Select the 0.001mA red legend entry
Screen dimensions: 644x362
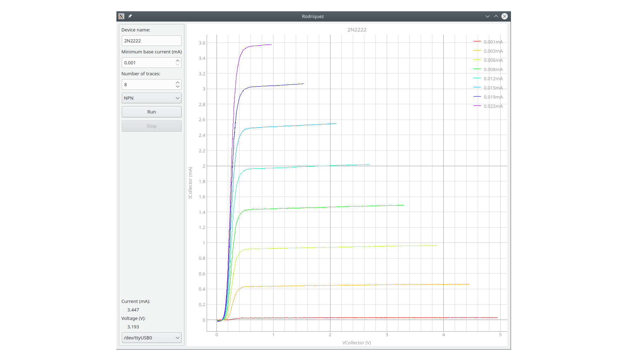click(x=493, y=42)
